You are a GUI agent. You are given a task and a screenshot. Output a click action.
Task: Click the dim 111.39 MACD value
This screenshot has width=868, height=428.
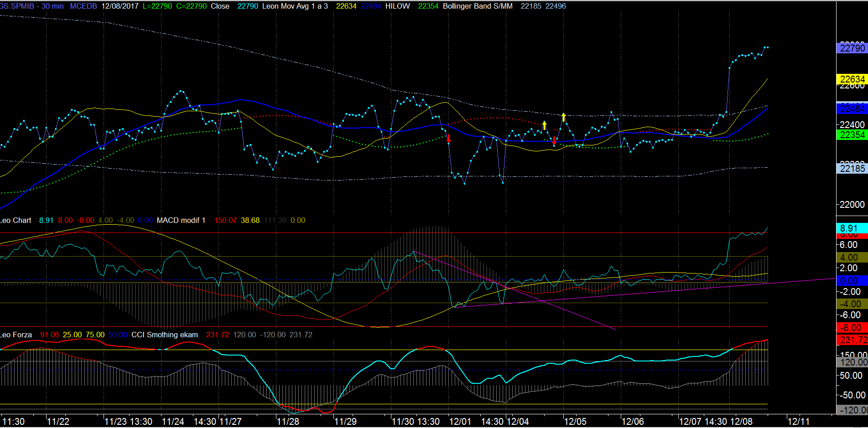pyautogui.click(x=275, y=221)
